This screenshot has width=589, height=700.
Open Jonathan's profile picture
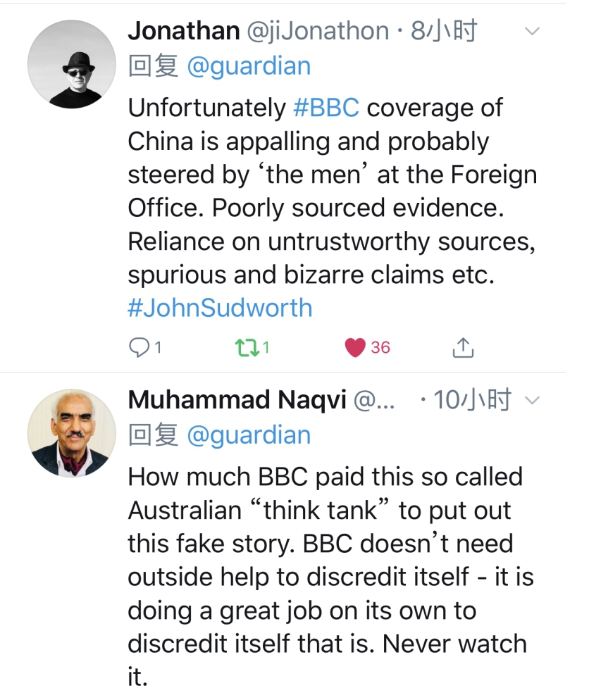(72, 64)
